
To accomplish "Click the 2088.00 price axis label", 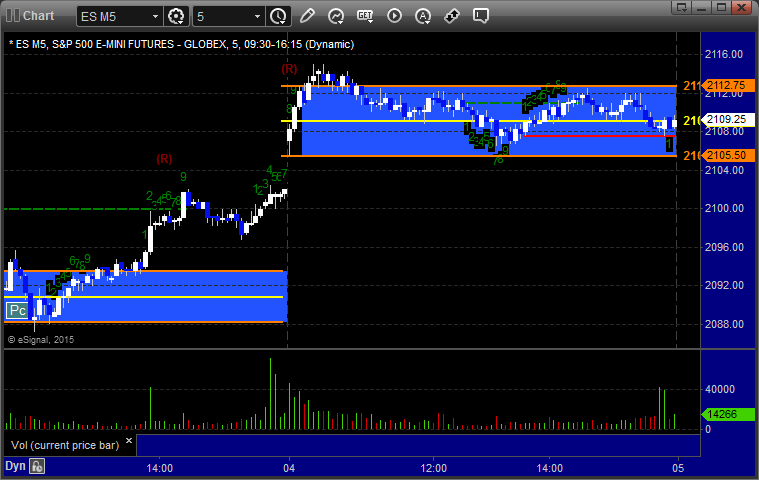I will pyautogui.click(x=724, y=324).
